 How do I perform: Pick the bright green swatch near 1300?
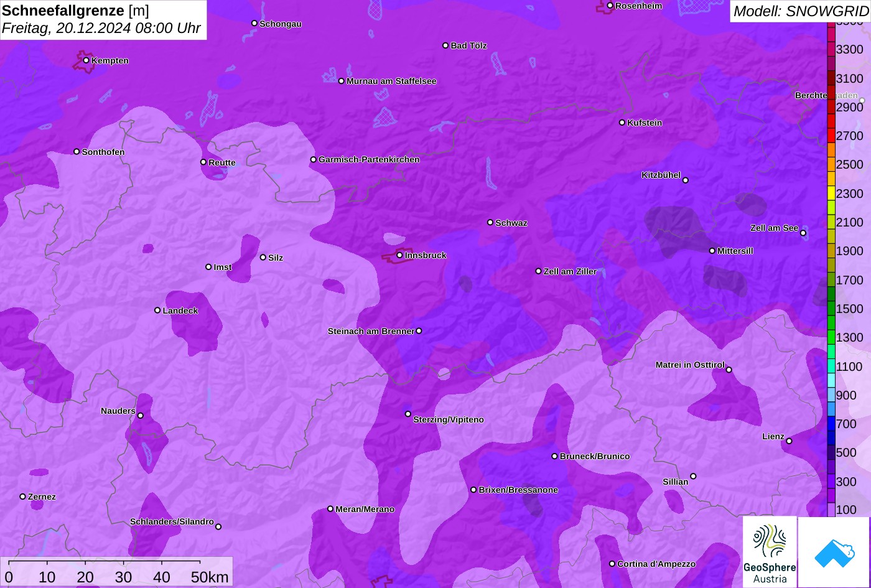(831, 337)
